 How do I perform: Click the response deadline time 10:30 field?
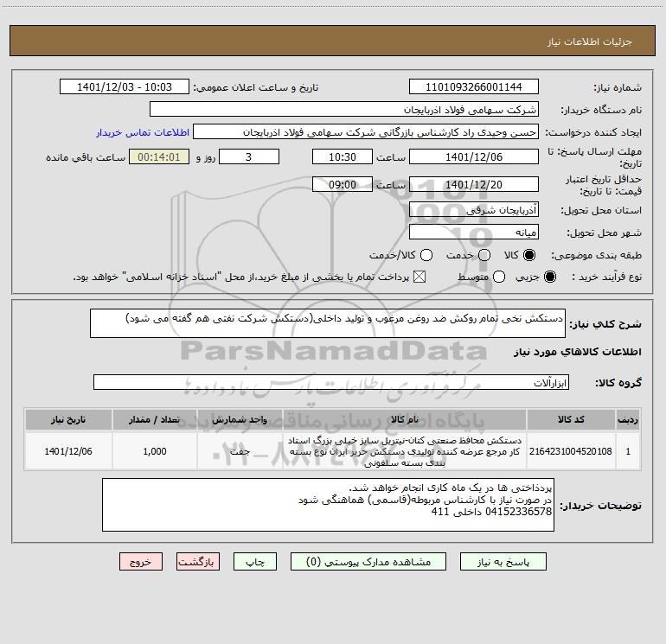pyautogui.click(x=343, y=156)
